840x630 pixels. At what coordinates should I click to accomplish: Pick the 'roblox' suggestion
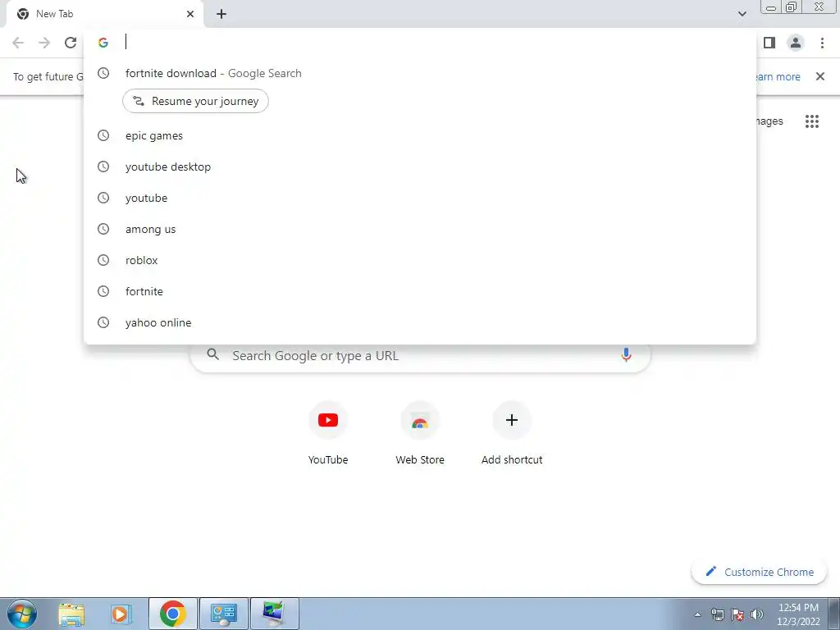pyautogui.click(x=419, y=260)
